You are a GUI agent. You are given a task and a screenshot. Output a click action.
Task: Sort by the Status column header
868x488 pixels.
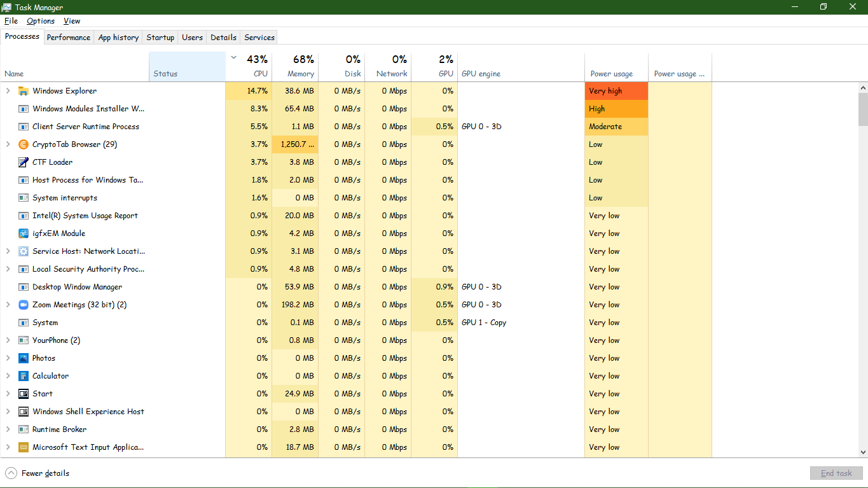(187, 67)
